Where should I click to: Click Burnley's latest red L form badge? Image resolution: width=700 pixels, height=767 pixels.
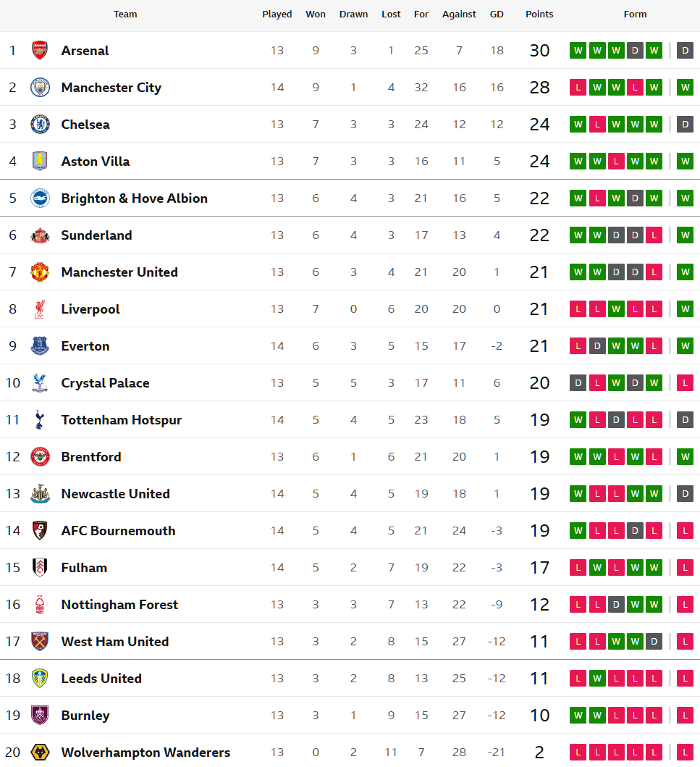click(x=685, y=716)
